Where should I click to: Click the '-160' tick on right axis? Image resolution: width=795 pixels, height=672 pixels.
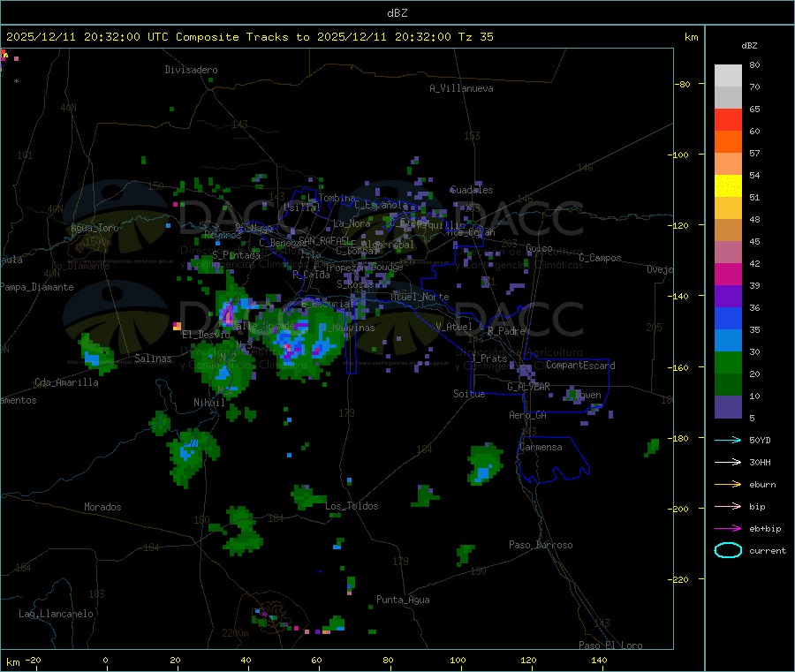[680, 368]
